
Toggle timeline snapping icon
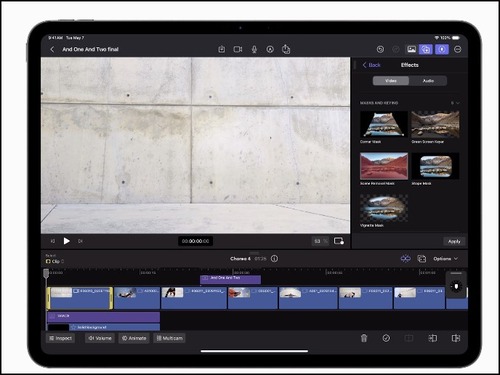(406, 259)
